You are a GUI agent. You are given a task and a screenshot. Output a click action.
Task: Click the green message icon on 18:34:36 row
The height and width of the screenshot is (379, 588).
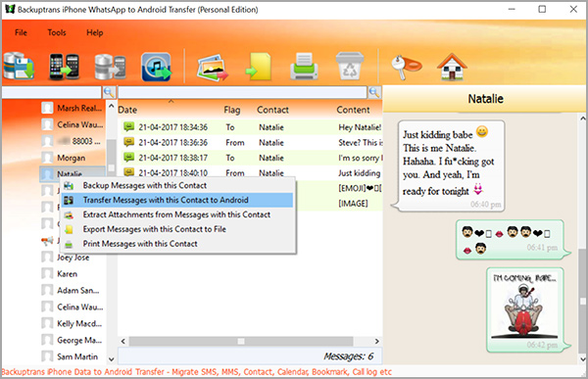128,127
